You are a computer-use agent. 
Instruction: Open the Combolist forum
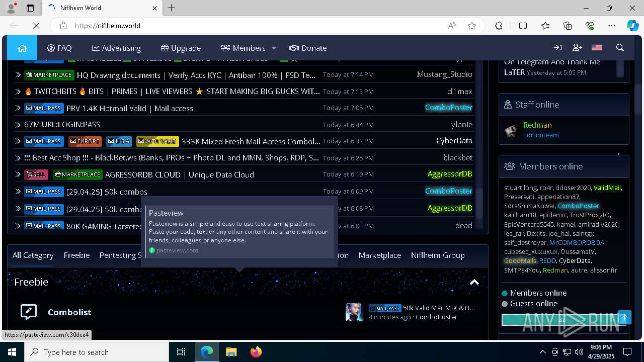point(69,312)
